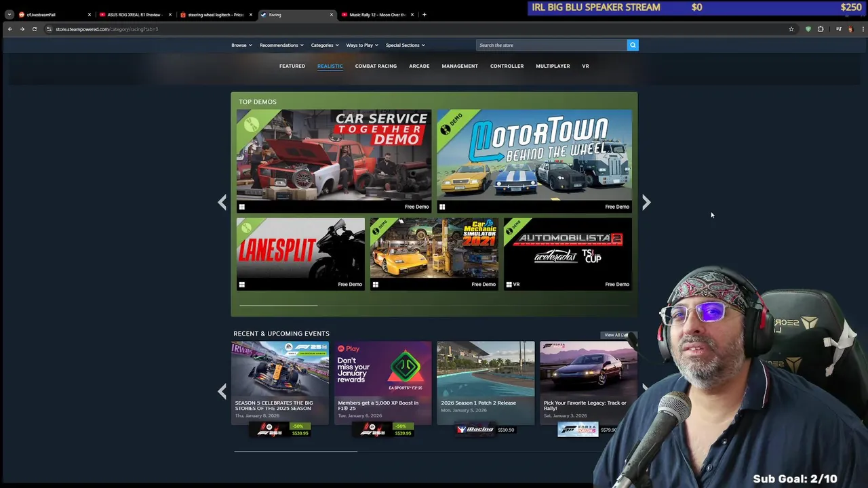This screenshot has height=488, width=868.
Task: Switch to the Arcade tab
Action: click(419, 66)
